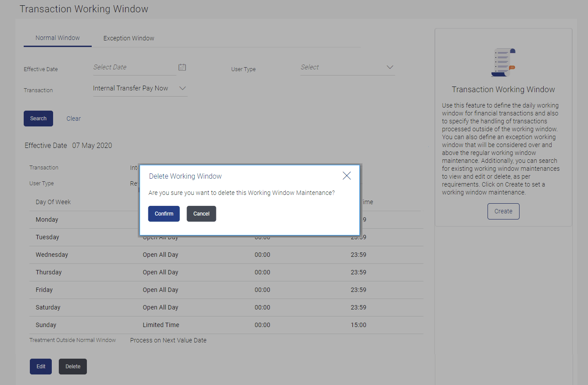This screenshot has width=588, height=385.
Task: Select the Monday row label
Action: pos(47,219)
